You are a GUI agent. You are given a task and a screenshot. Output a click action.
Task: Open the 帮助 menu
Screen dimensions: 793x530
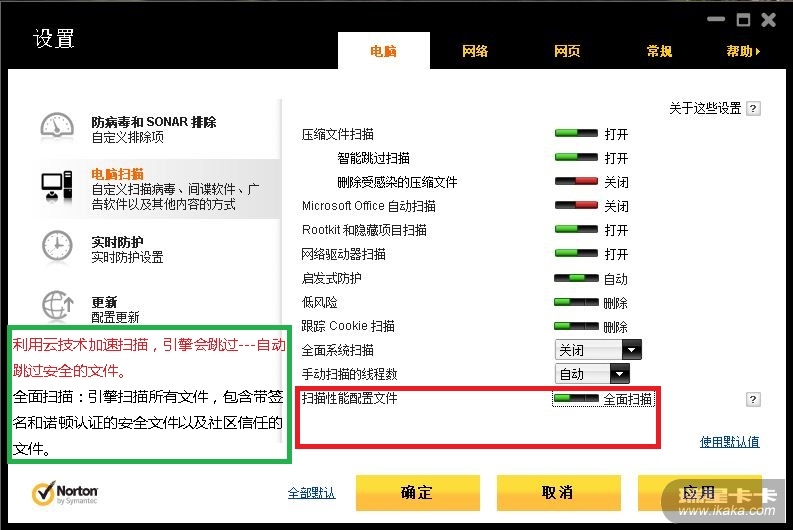click(743, 51)
